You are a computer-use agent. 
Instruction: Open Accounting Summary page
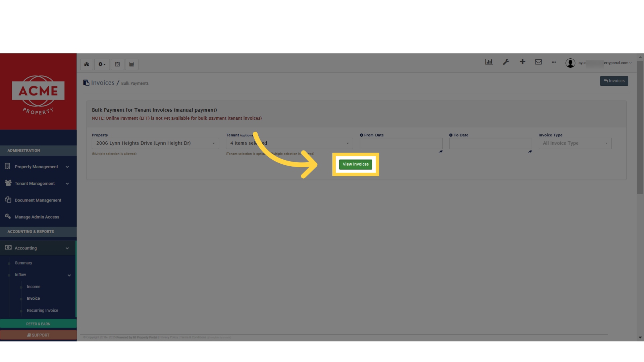click(23, 263)
